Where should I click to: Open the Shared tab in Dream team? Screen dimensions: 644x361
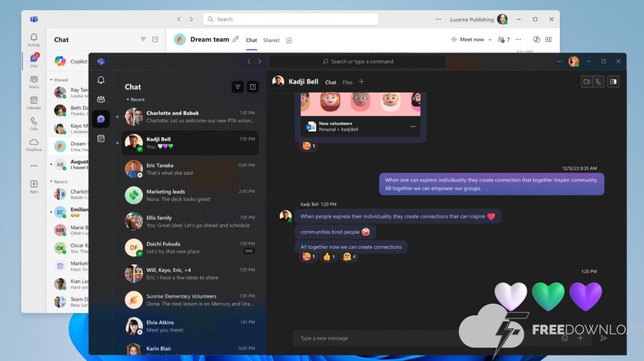click(271, 40)
